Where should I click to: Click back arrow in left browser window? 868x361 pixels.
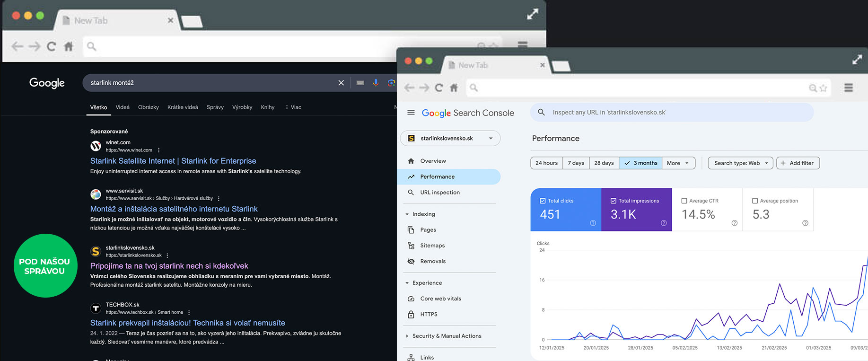click(x=18, y=46)
